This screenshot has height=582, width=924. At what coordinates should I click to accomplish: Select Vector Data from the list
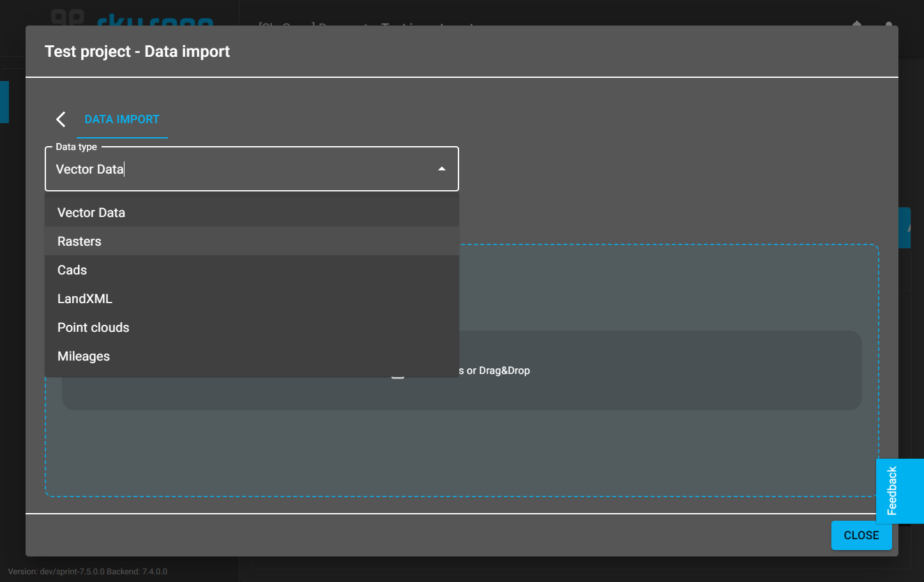[x=252, y=213]
